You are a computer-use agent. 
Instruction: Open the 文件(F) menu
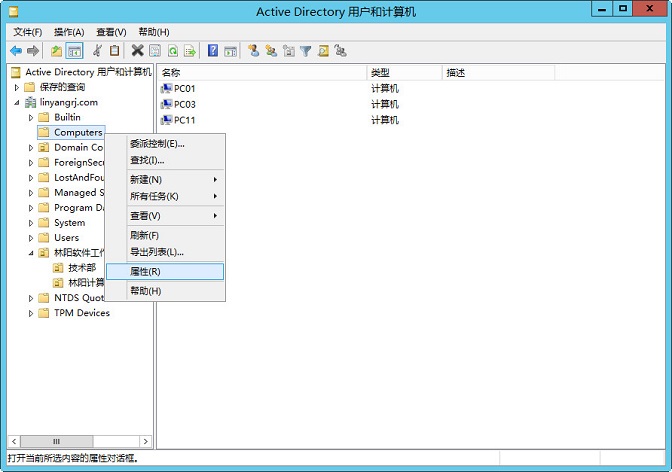click(27, 32)
